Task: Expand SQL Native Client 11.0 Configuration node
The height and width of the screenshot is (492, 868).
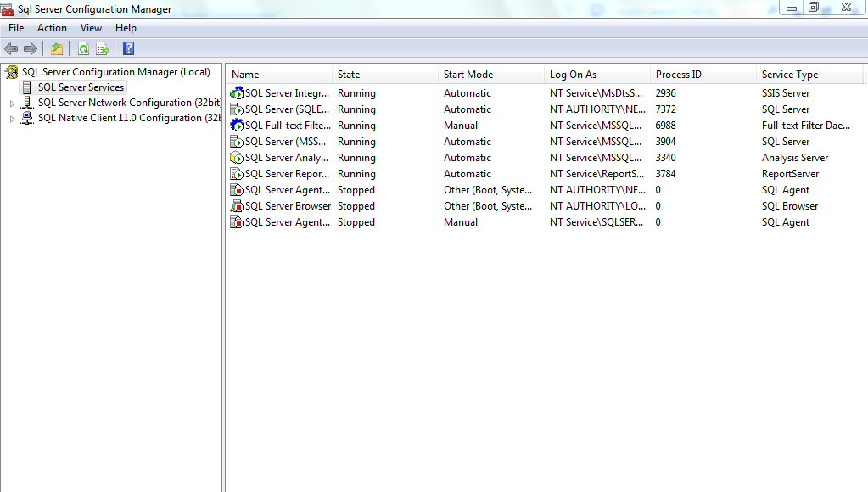Action: click(x=12, y=119)
